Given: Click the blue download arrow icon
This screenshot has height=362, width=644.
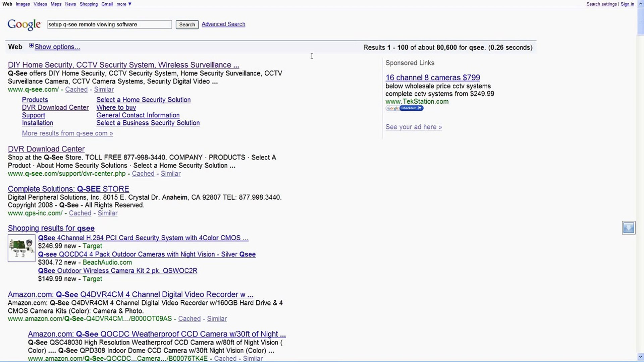Looking at the screenshot, I should [628, 228].
